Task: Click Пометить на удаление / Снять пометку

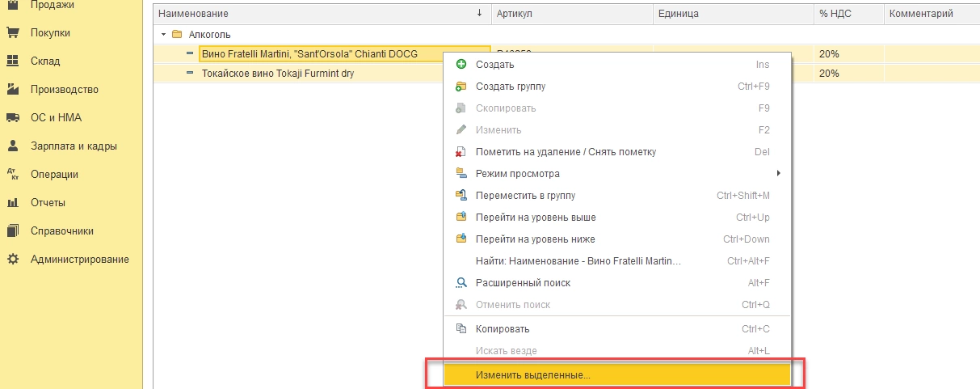Action: tap(566, 152)
